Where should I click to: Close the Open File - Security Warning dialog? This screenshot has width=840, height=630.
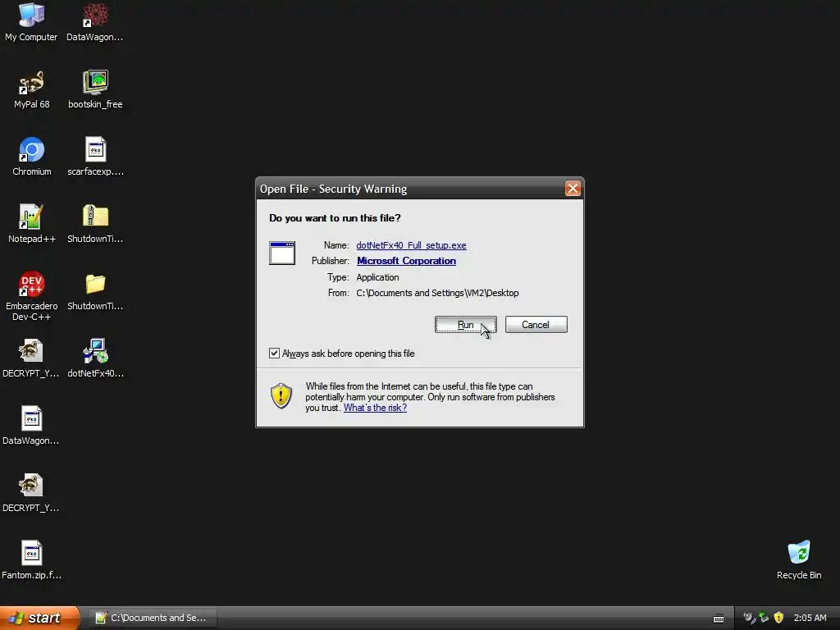point(573,189)
